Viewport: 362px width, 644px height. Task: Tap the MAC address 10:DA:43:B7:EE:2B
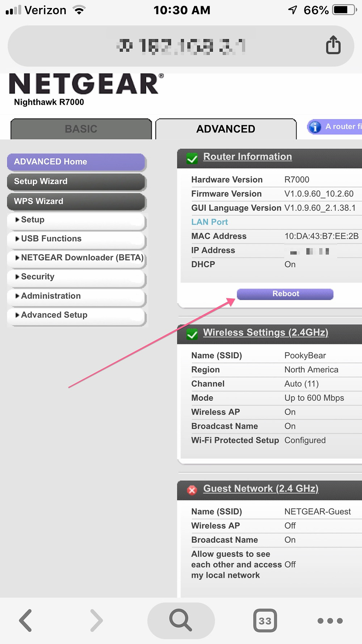pos(321,236)
